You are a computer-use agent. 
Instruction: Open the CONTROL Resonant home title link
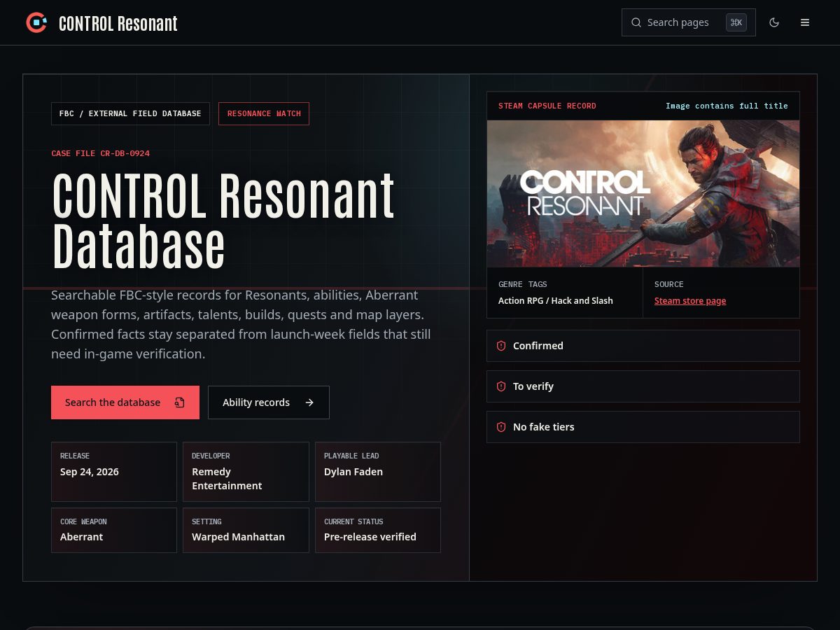click(x=118, y=24)
